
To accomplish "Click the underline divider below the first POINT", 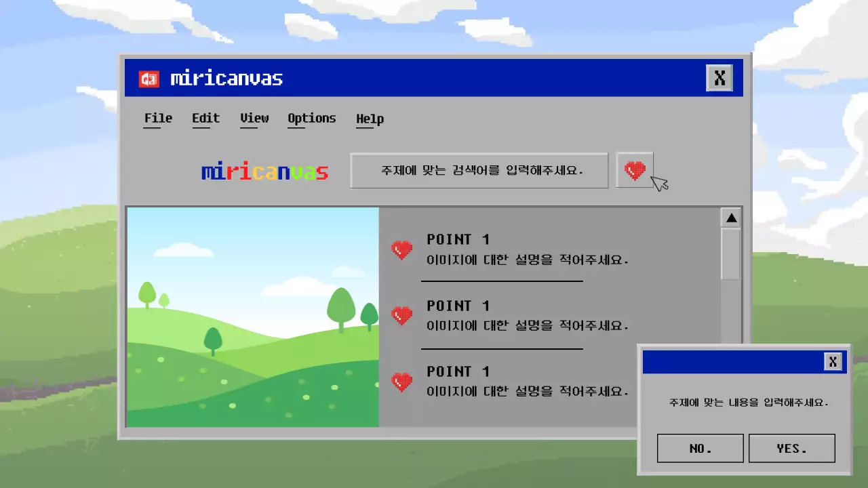I will 502,282.
